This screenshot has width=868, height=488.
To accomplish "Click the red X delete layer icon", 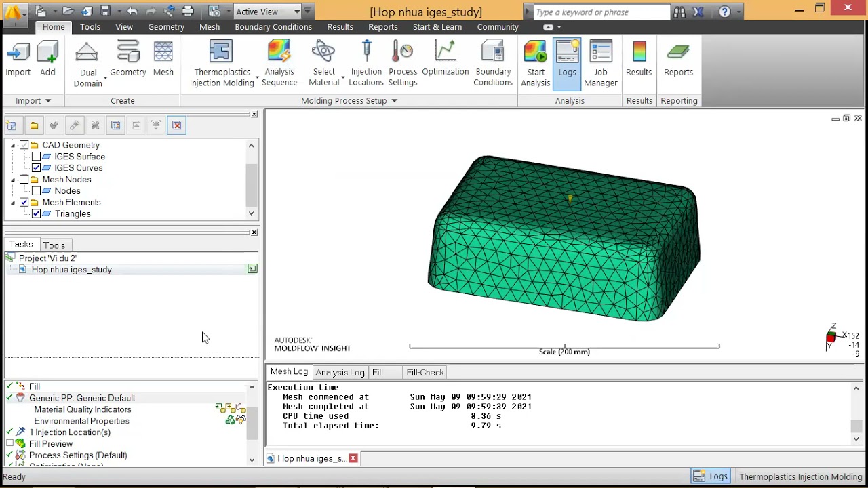I will [176, 125].
